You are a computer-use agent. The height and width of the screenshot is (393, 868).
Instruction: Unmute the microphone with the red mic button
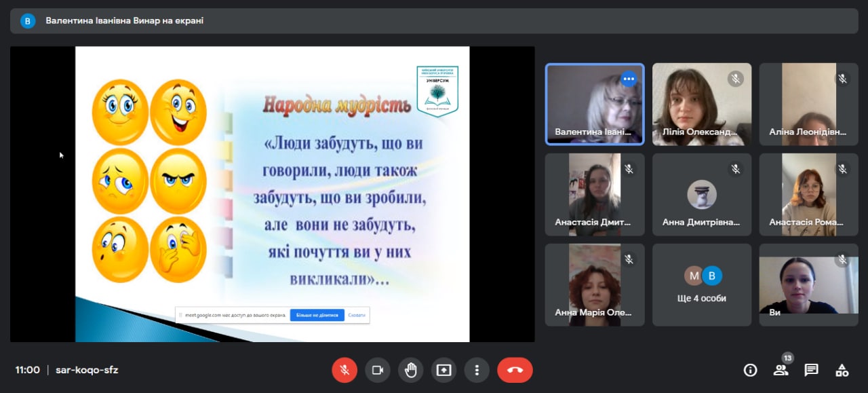[x=344, y=370]
